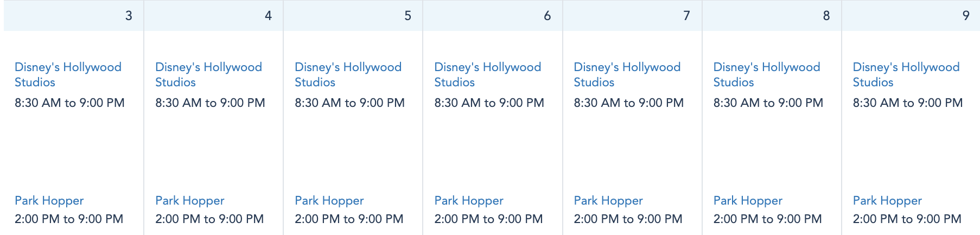Open Park Hopper hours for day 6
This screenshot has width=980, height=235.
(x=468, y=201)
